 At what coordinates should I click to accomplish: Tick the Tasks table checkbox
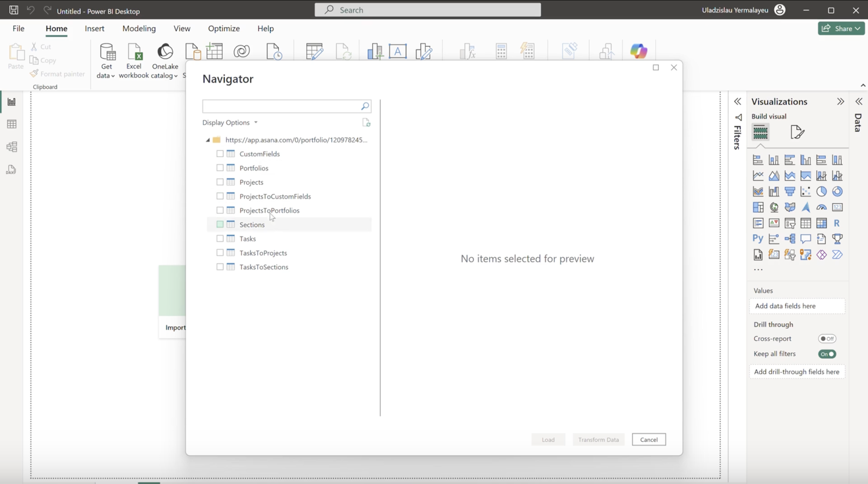pyautogui.click(x=220, y=239)
